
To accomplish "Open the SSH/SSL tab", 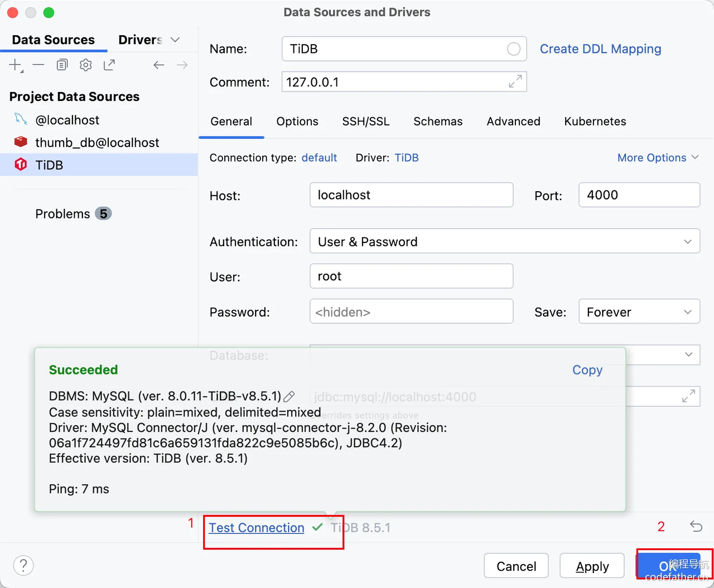I will (366, 122).
